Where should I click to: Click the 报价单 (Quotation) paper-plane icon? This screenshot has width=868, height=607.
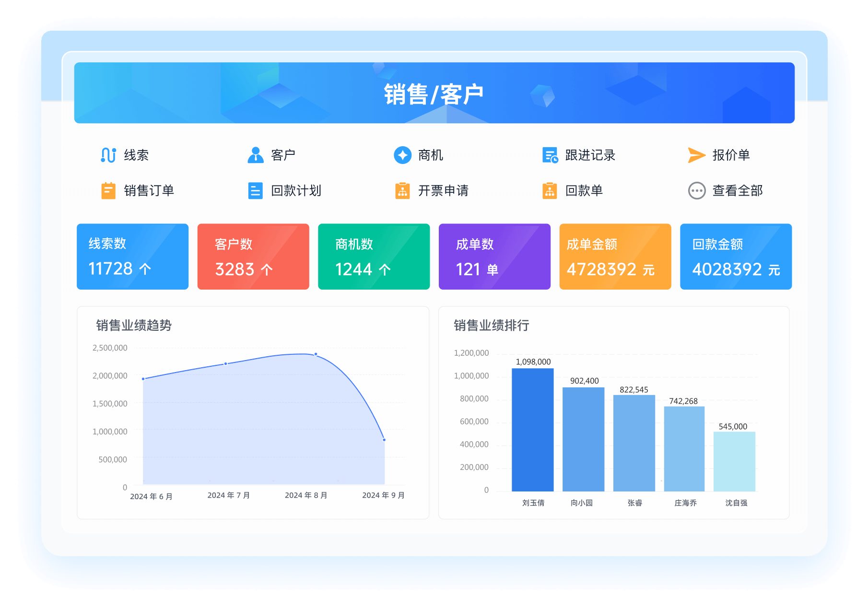695,154
